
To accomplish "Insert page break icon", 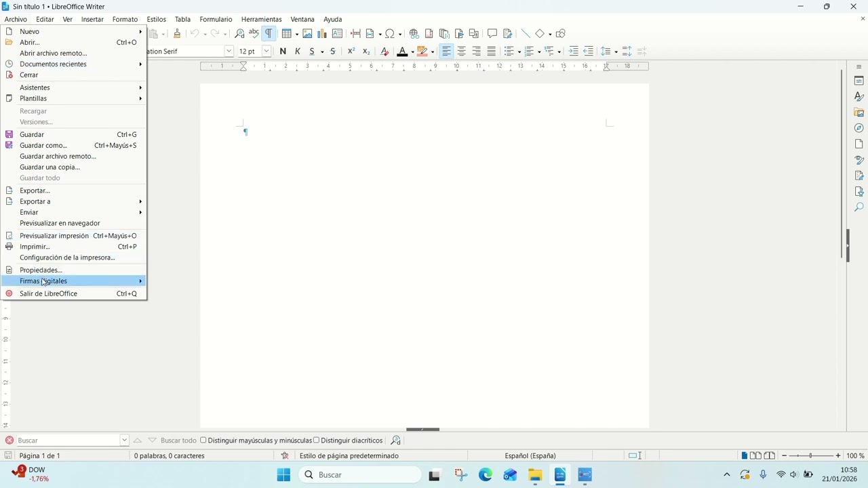I will pos(355,33).
